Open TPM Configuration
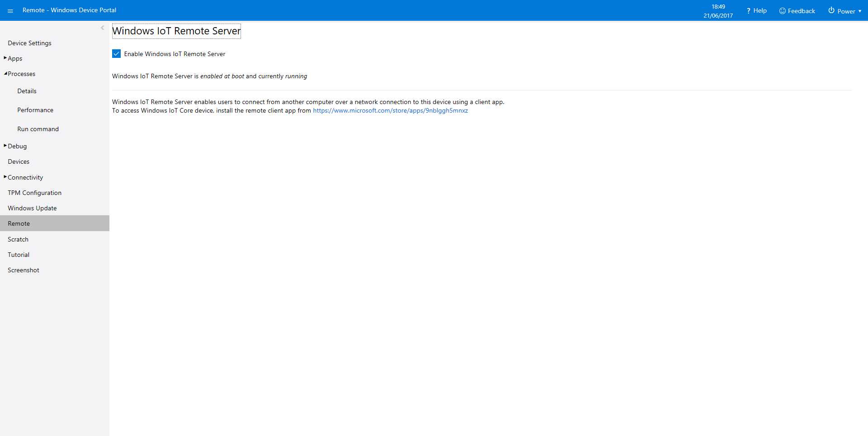Image resolution: width=868 pixels, height=436 pixels. pos(34,193)
